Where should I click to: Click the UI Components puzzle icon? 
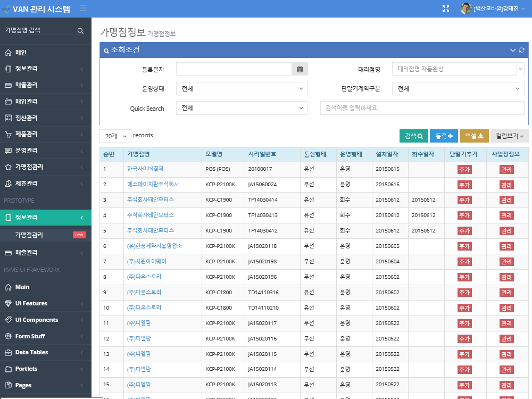[8, 320]
